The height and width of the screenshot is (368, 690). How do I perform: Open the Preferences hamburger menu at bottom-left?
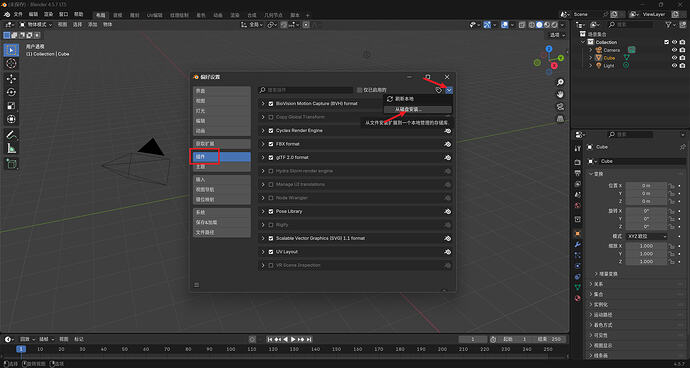(x=197, y=285)
